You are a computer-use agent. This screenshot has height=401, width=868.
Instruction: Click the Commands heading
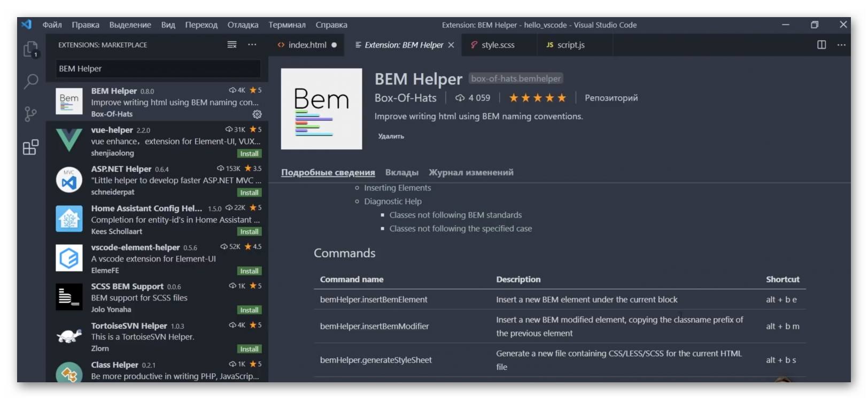pyautogui.click(x=345, y=253)
